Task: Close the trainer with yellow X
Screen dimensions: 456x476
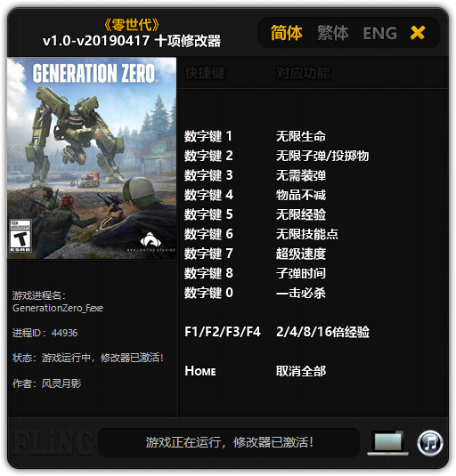Action: 418,33
